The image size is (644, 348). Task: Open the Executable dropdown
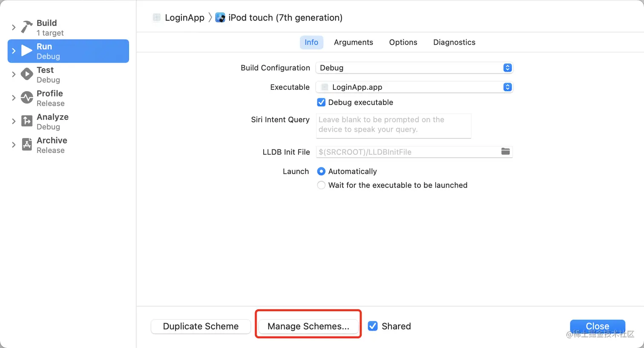(x=414, y=87)
